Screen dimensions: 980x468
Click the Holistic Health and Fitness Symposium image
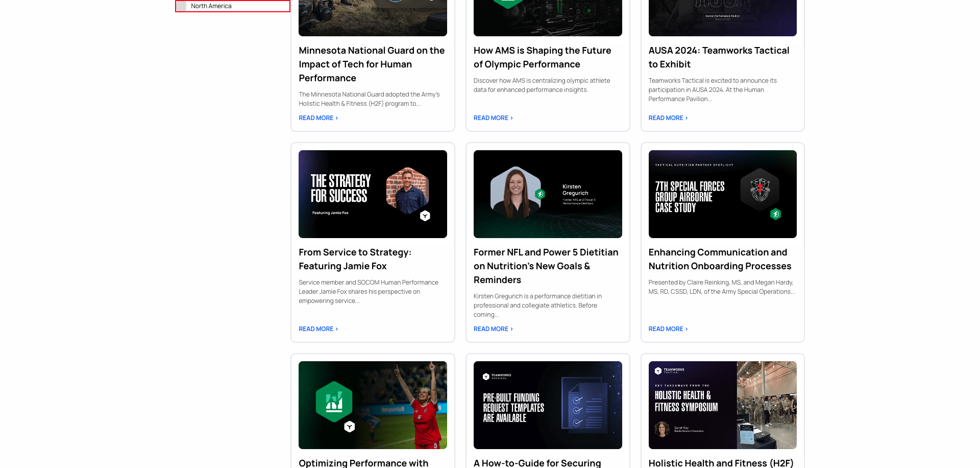tap(722, 405)
